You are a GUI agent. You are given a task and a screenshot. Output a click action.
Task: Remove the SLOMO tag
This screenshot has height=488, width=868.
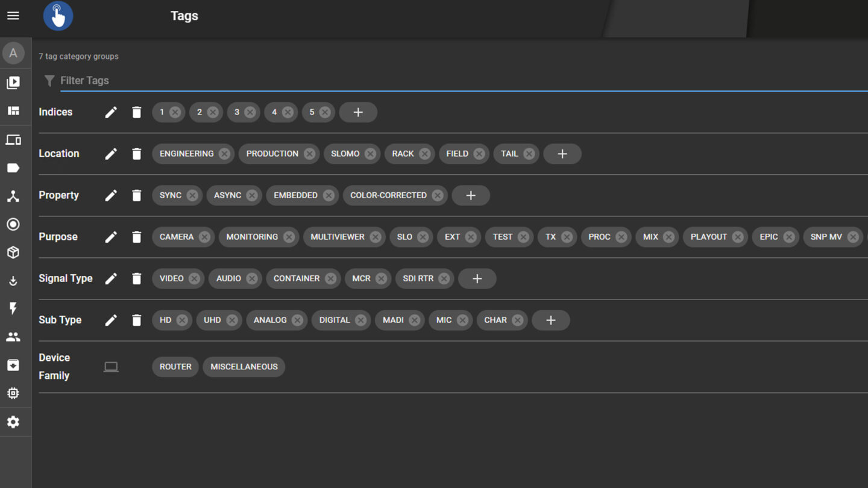(370, 154)
